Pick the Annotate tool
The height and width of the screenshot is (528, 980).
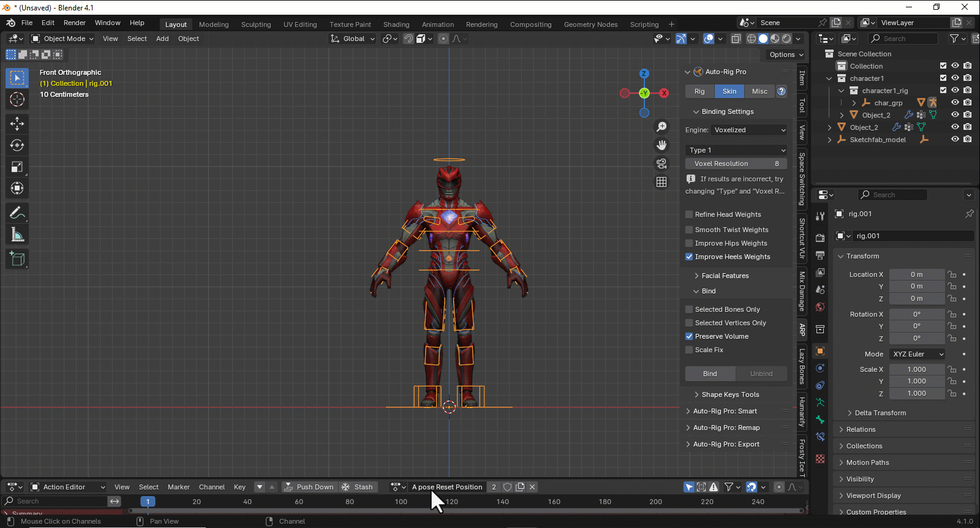(17, 213)
